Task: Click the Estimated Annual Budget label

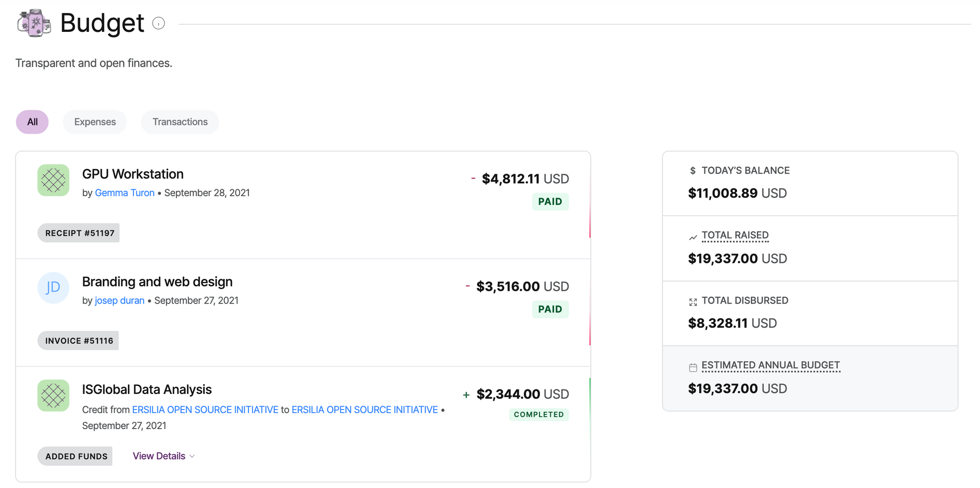Action: [x=771, y=365]
